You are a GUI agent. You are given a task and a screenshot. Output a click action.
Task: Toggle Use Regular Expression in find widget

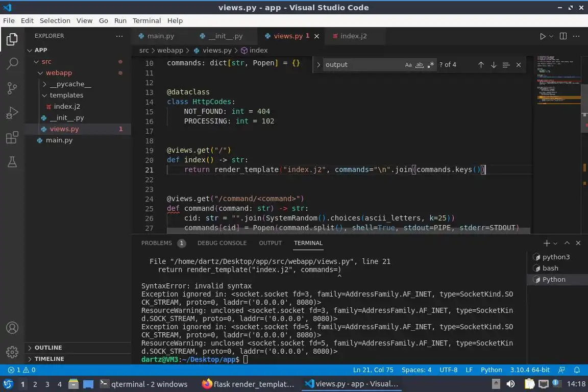click(x=430, y=64)
